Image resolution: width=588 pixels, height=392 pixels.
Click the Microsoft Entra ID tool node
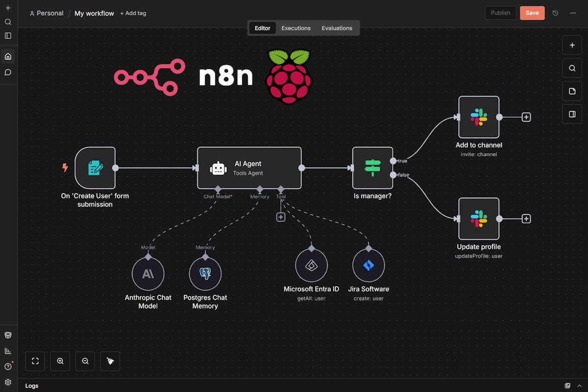[311, 265]
